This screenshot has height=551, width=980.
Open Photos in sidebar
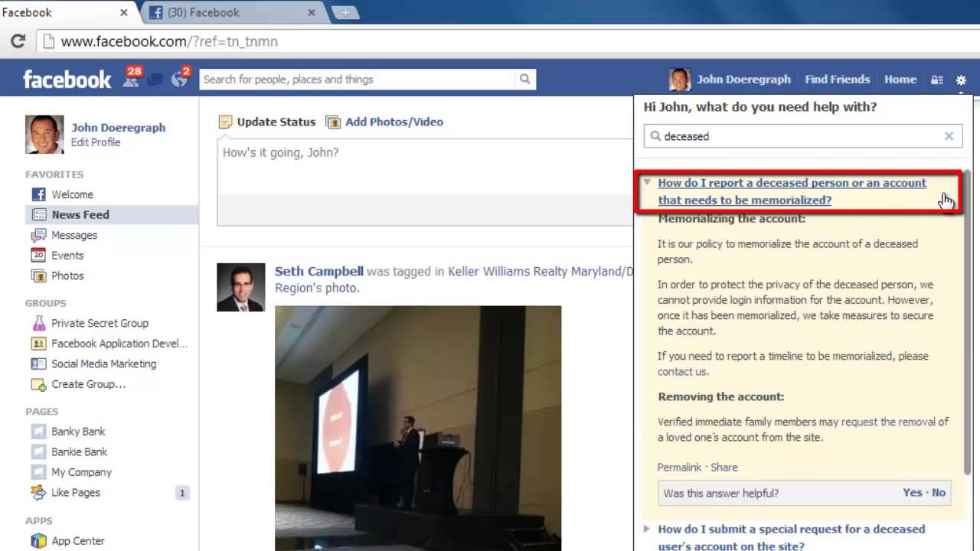click(67, 275)
